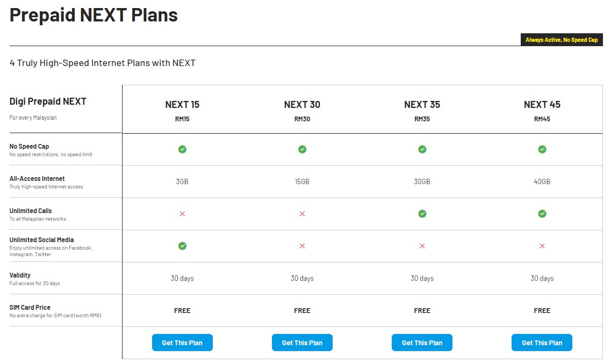Click the Unlimited Social Media row label
The height and width of the screenshot is (364, 611).
[x=41, y=240]
